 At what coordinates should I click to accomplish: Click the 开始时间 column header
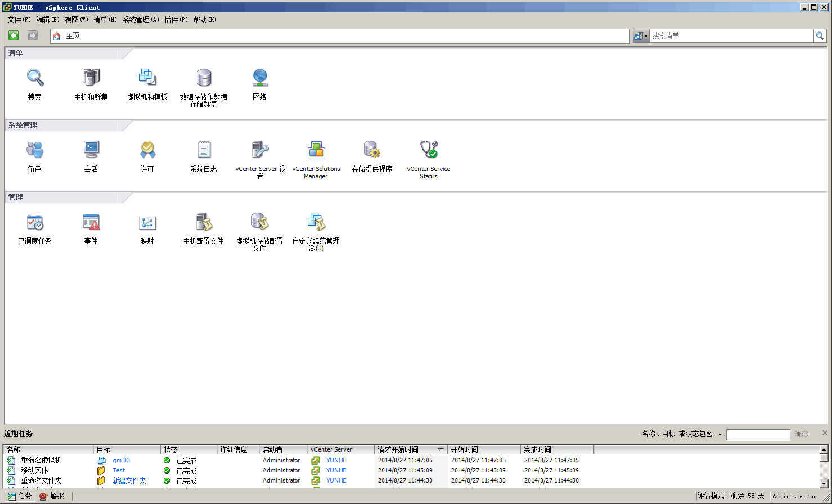484,449
